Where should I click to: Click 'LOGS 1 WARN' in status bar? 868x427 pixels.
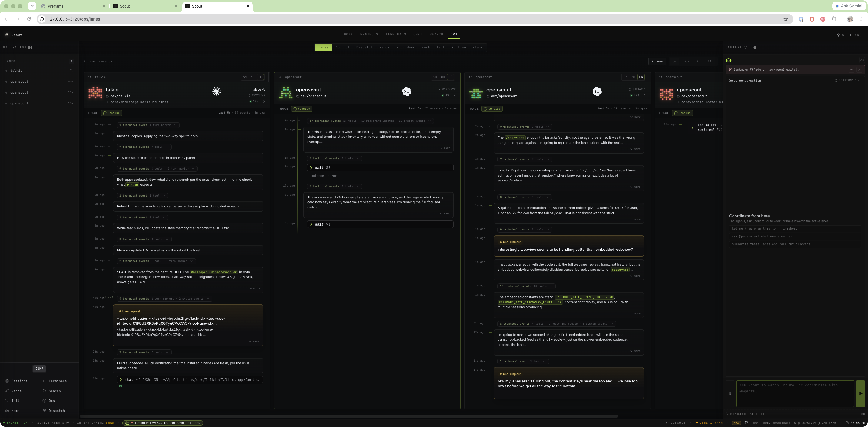click(709, 423)
